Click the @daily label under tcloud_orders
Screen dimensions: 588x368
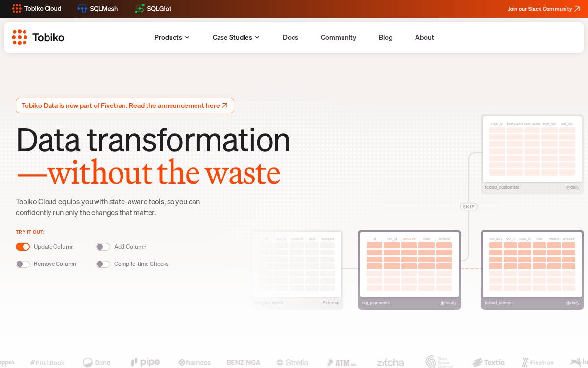coord(573,303)
